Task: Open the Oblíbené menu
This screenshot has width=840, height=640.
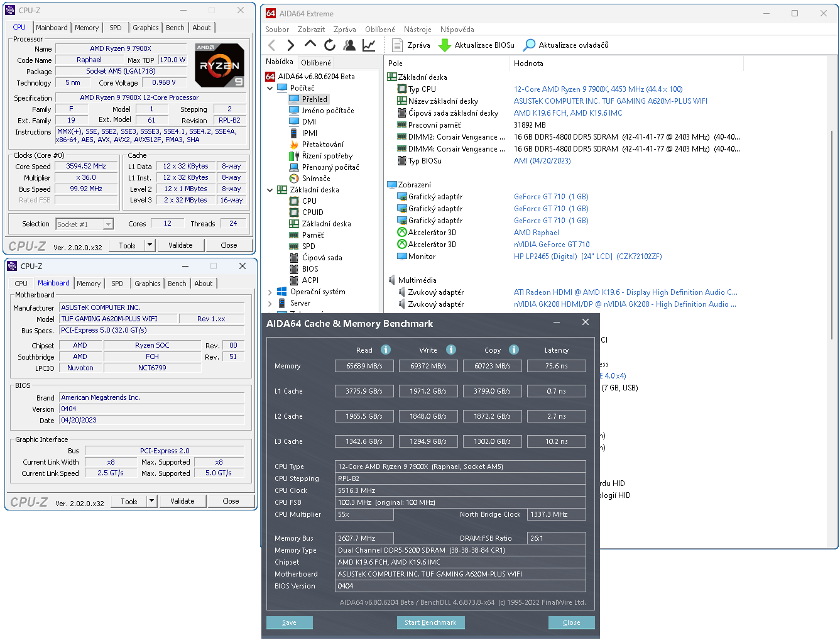Action: [380, 30]
